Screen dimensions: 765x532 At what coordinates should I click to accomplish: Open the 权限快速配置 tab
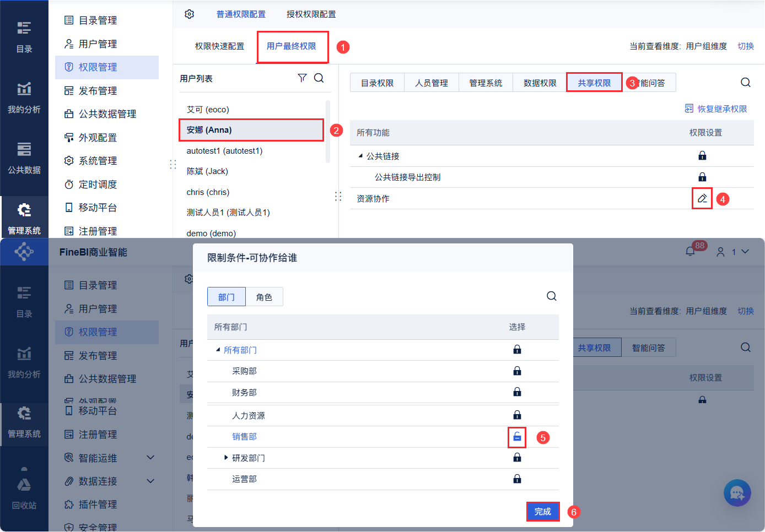coord(219,46)
